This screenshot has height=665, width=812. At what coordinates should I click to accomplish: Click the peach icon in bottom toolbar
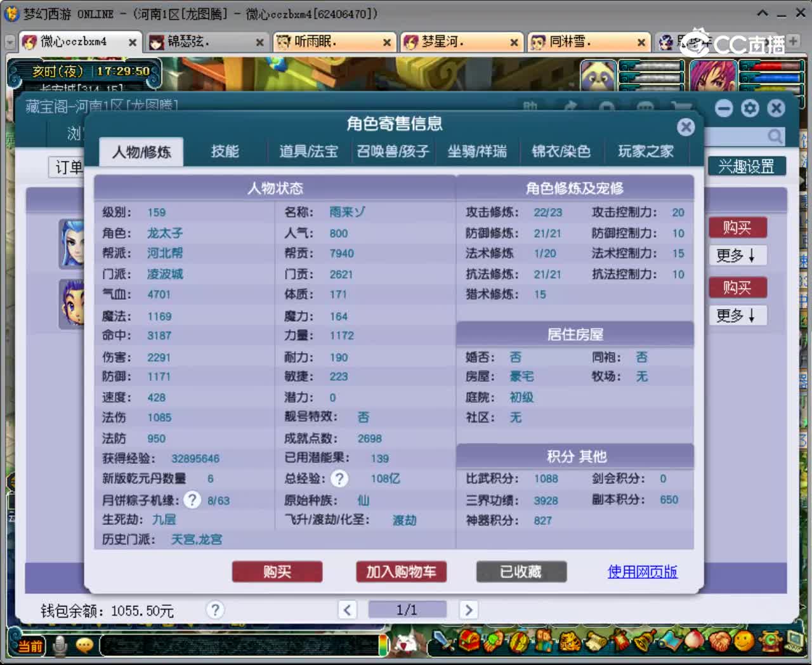coord(694,642)
